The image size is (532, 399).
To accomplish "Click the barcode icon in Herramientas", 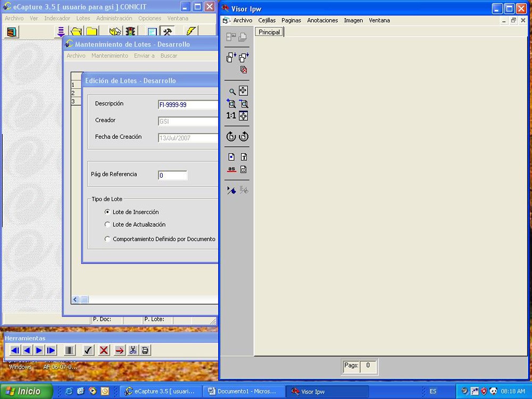I will point(70,350).
